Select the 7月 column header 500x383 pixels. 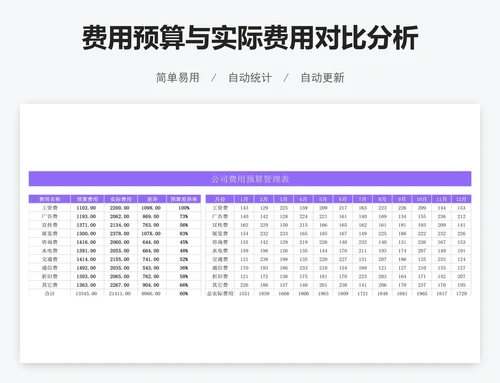[x=363, y=199]
